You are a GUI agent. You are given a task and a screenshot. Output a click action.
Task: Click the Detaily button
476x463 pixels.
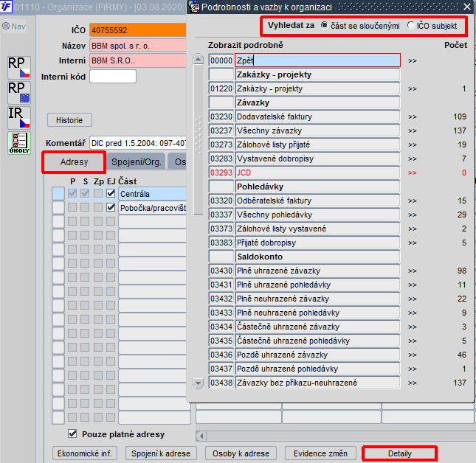[x=399, y=453]
